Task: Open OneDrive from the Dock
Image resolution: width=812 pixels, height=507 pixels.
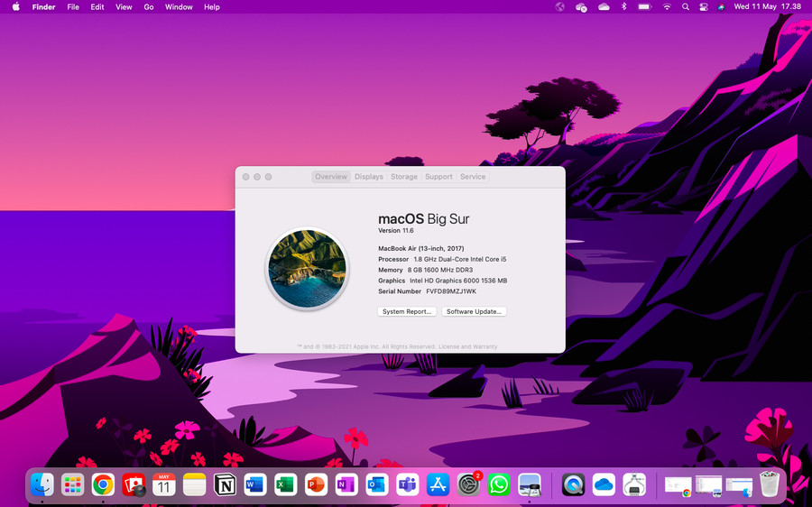Action: point(604,485)
